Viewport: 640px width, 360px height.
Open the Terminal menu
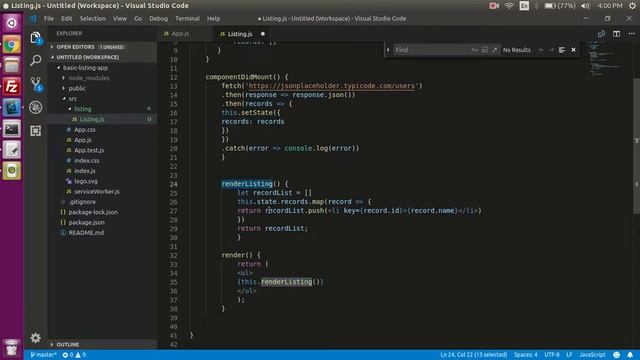pos(187,18)
